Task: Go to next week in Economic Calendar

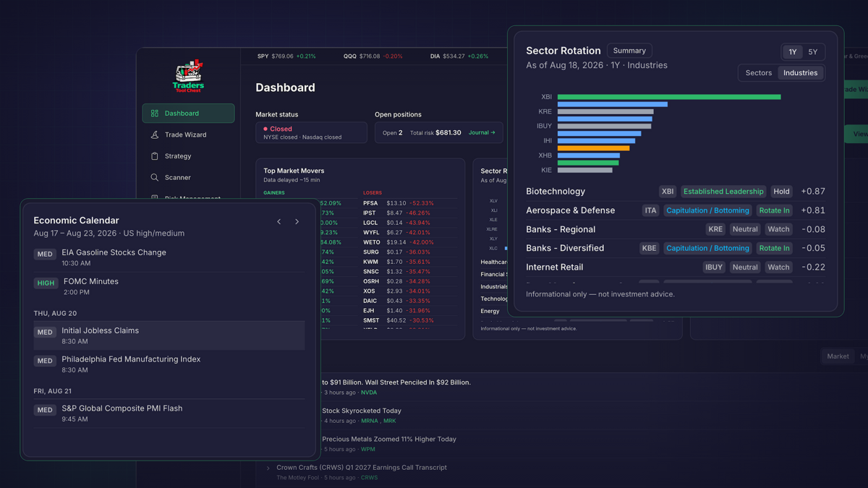Action: pyautogui.click(x=297, y=222)
